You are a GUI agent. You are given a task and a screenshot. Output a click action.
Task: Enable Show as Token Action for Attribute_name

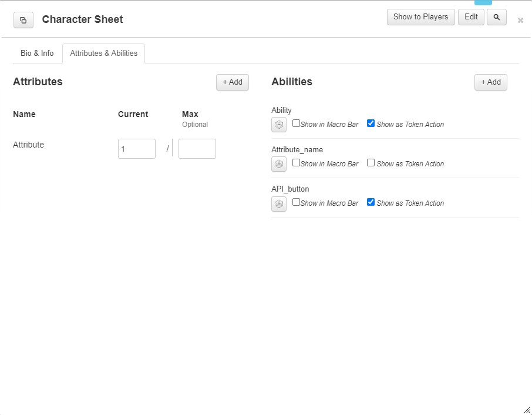pyautogui.click(x=371, y=163)
